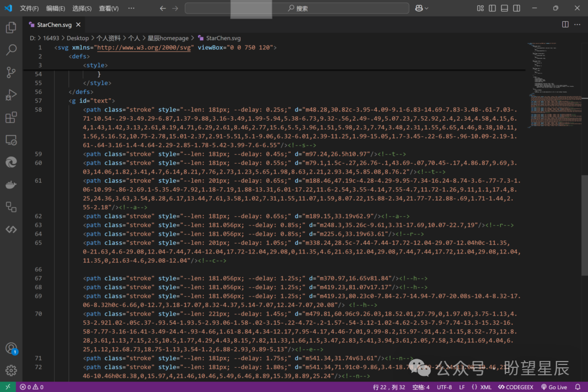Open the 选择(S) menu
Screen dimensions: 588x392
pos(82,8)
